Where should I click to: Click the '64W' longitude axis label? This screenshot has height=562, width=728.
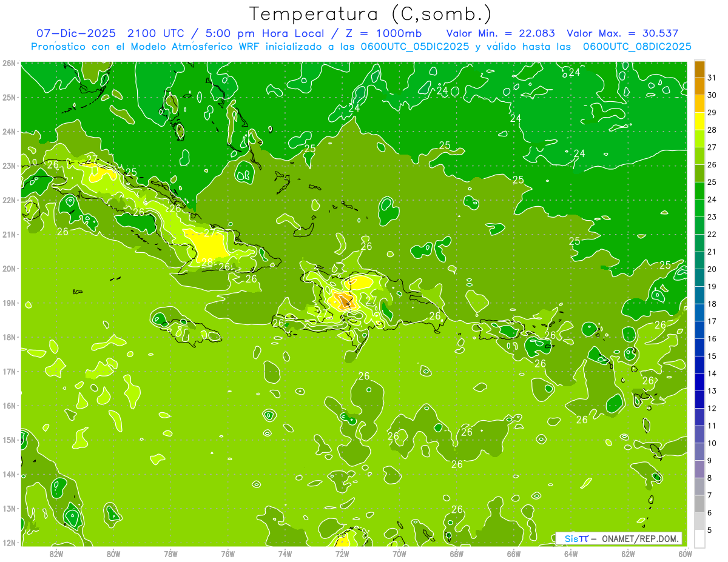tap(571, 554)
